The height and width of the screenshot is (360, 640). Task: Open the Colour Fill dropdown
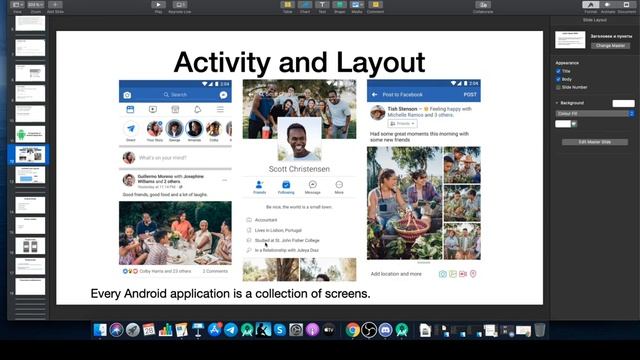pyautogui.click(x=595, y=113)
